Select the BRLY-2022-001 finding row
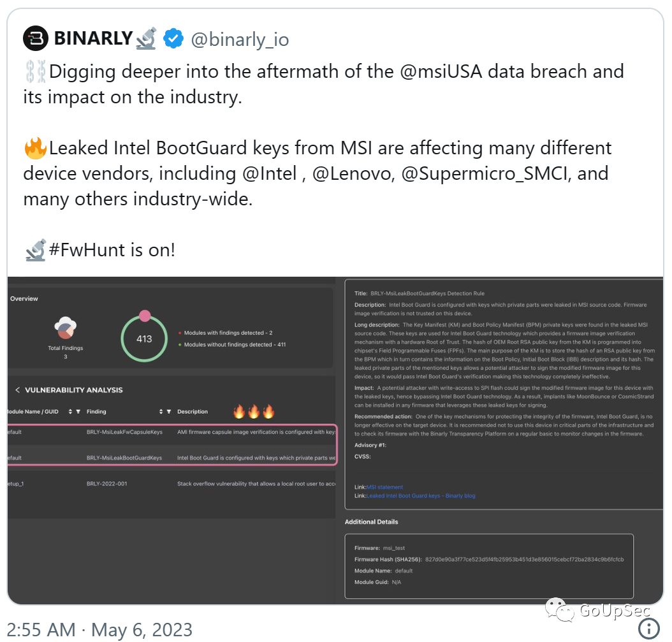This screenshot has width=672, height=642. point(172,484)
